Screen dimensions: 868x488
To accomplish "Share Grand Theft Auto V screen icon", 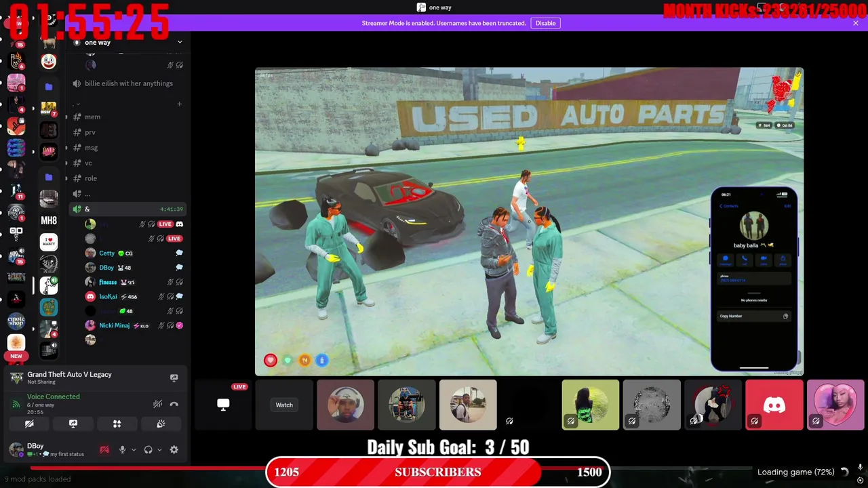I will click(174, 378).
